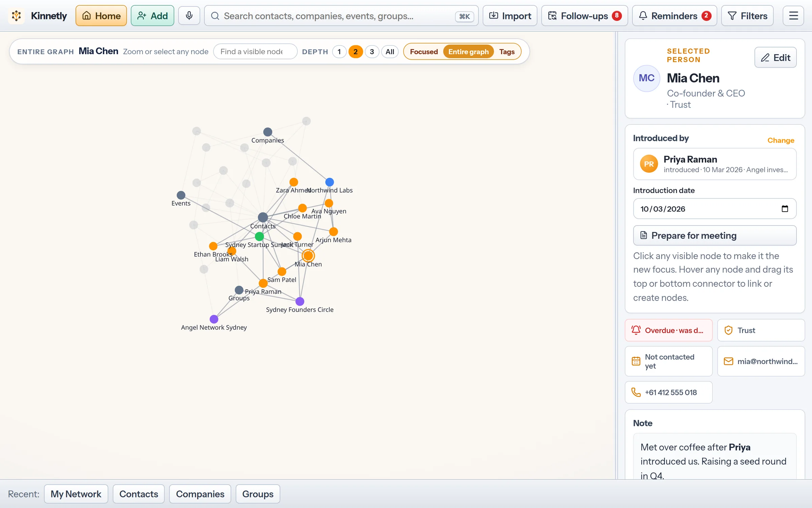The height and width of the screenshot is (508, 812).
Task: Open Reminders list
Action: point(674,16)
